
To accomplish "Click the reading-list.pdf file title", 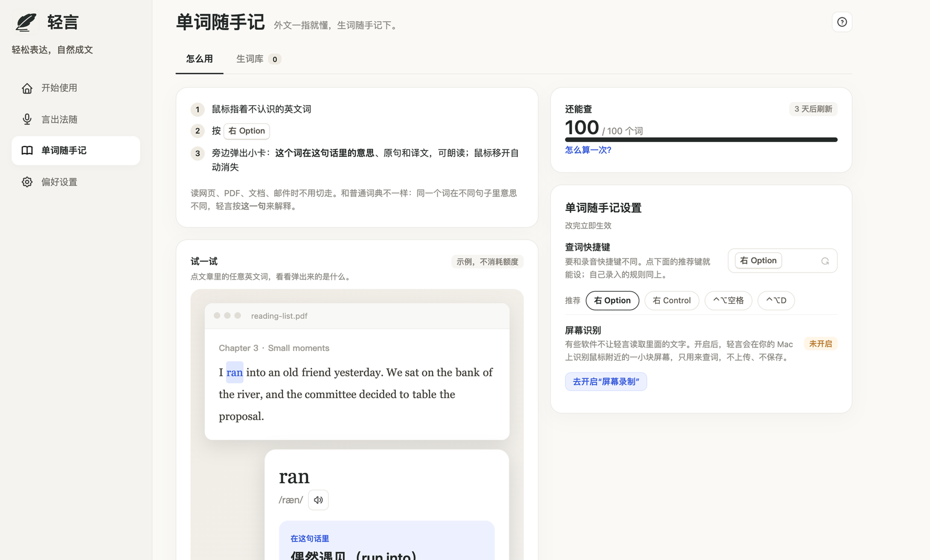I will (x=279, y=316).
